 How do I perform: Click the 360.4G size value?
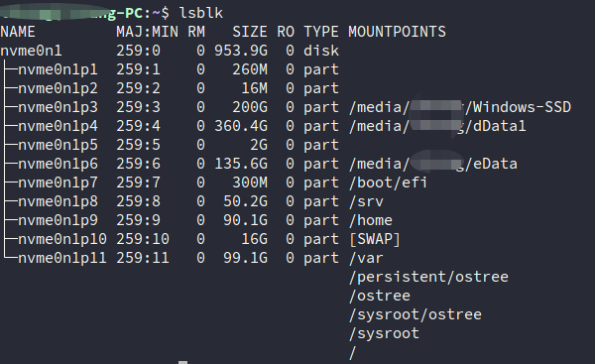coord(241,126)
